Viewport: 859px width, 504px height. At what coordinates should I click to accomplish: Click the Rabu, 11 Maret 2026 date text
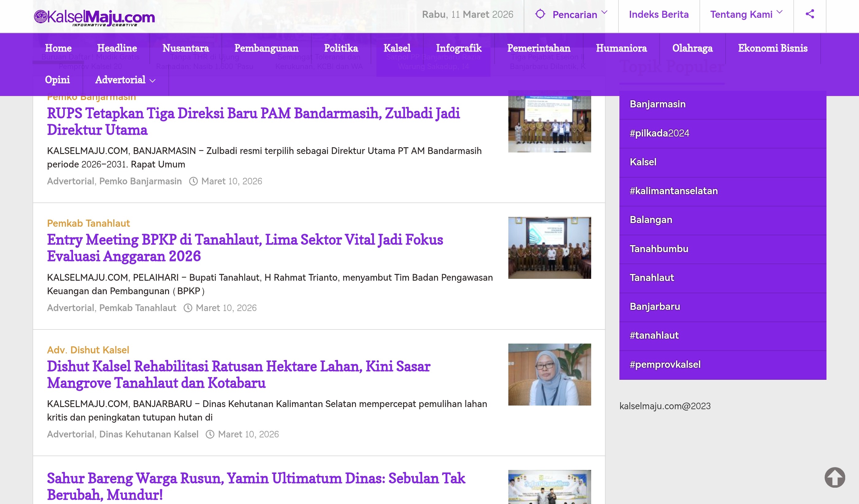point(467,14)
